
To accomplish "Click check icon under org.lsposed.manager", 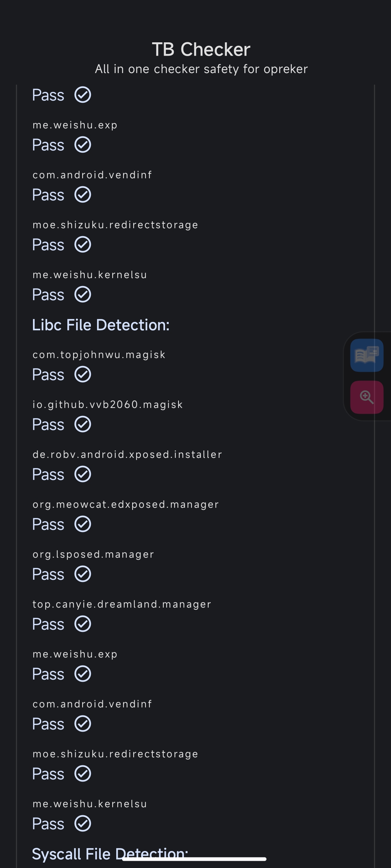I will coord(83,574).
